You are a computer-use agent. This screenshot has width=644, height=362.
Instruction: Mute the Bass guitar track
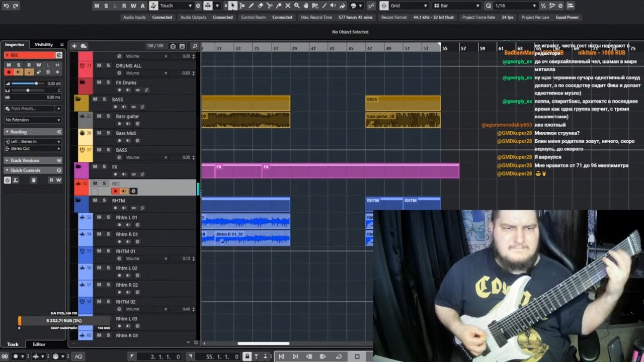coord(99,116)
